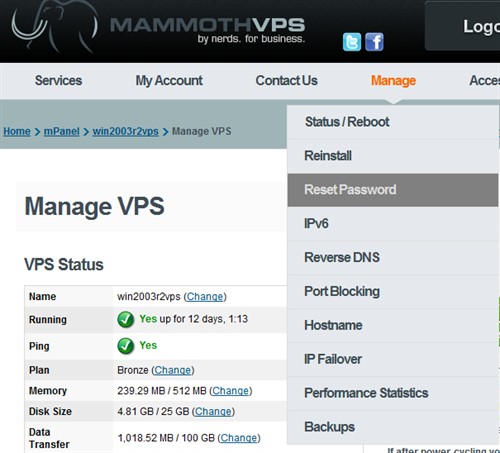Open the Contact Us menu
The width and height of the screenshot is (500, 453).
pos(286,81)
